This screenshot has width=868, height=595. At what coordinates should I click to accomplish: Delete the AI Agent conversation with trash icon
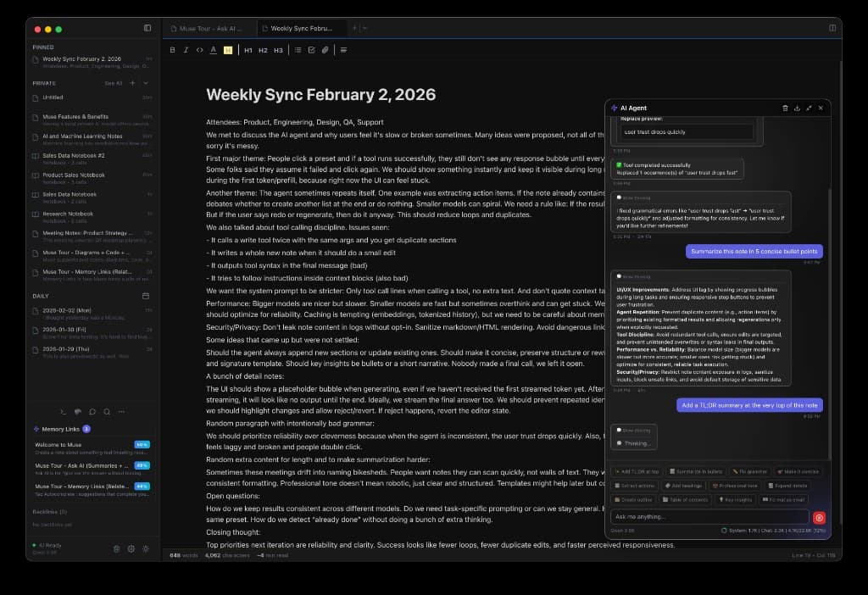pos(785,108)
